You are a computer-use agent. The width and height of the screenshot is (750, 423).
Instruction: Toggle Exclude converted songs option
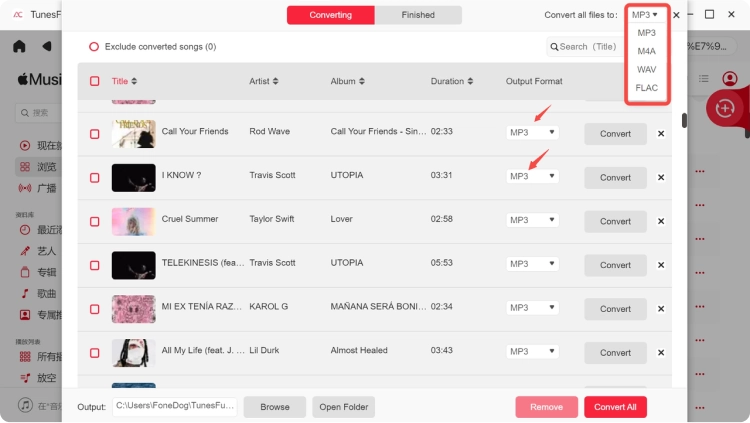94,46
